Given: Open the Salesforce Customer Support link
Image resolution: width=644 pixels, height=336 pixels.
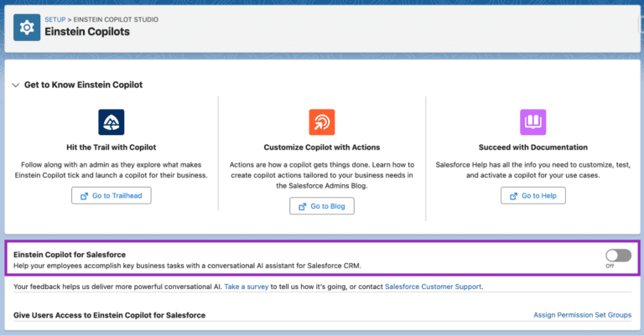Looking at the screenshot, I should pyautogui.click(x=433, y=287).
